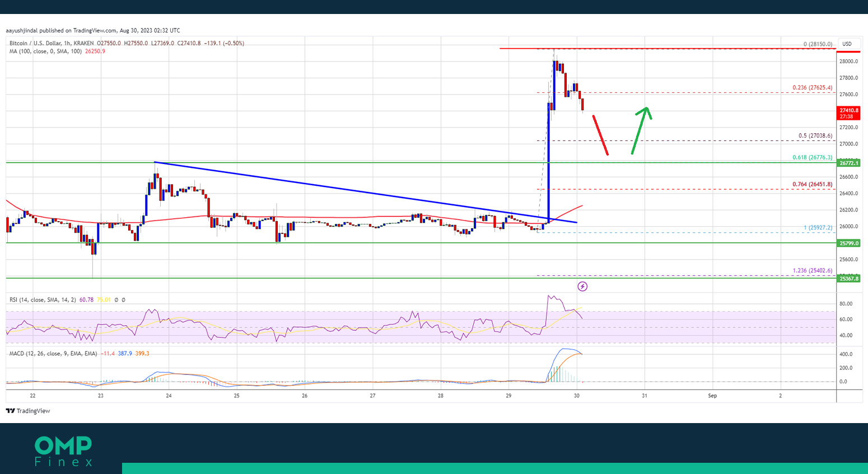Click the 1 (25927.2) Fibonacci label
This screenshot has width=868, height=474.
coord(818,228)
